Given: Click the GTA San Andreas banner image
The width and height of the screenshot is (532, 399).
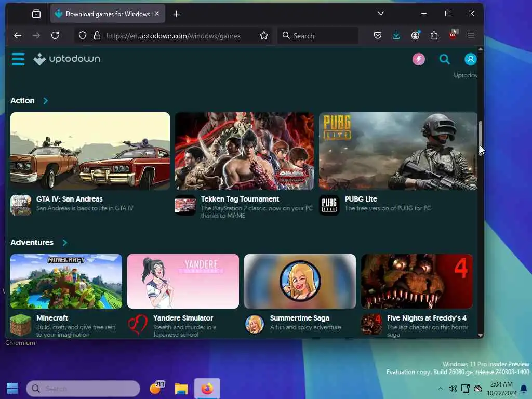Looking at the screenshot, I should pos(90,151).
